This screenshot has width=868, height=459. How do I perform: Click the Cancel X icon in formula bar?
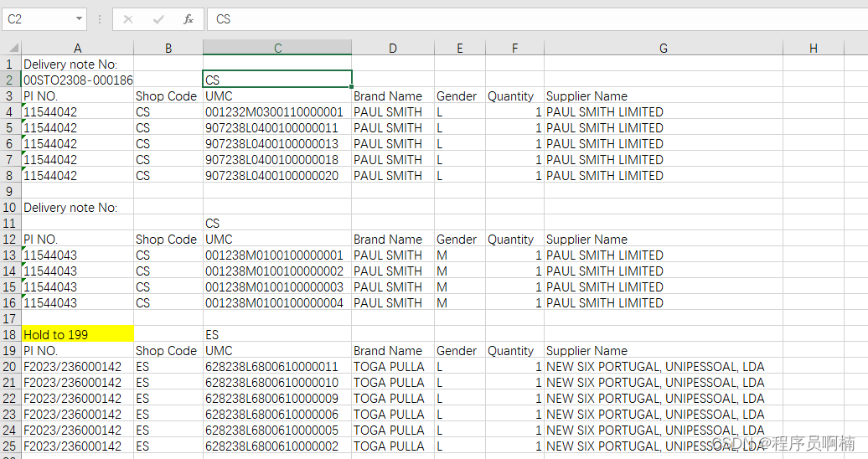click(128, 19)
